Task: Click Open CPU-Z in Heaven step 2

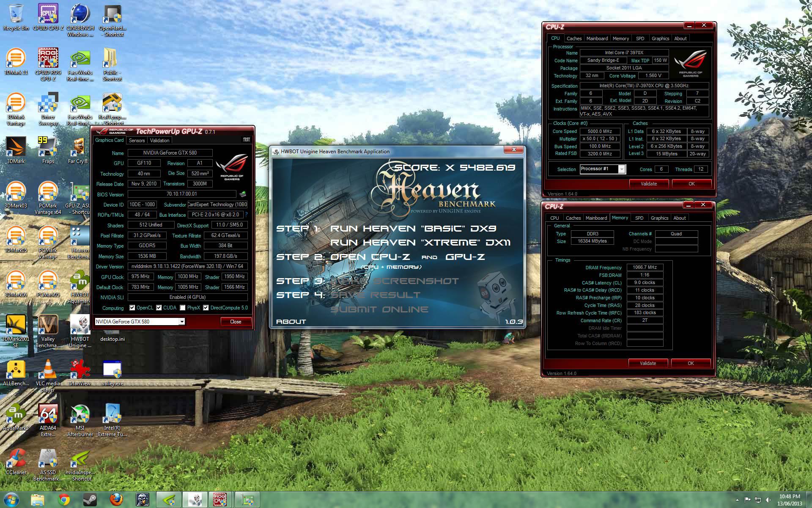Action: point(370,257)
